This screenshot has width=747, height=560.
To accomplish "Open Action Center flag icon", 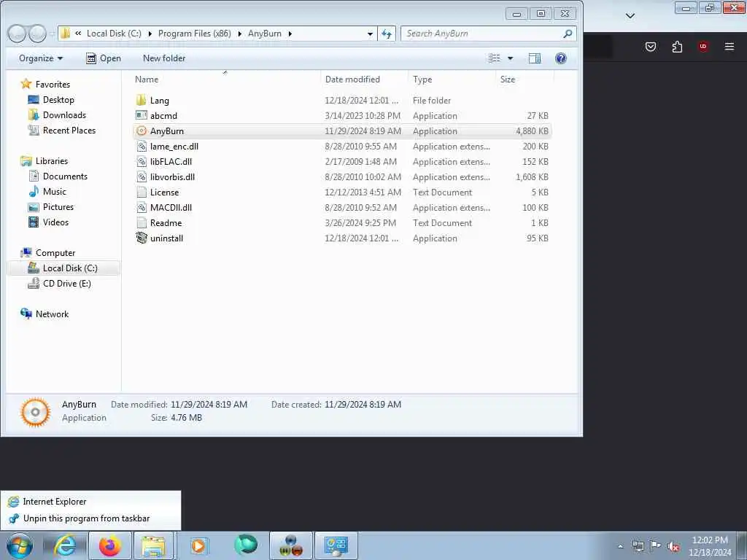I will pyautogui.click(x=656, y=546).
